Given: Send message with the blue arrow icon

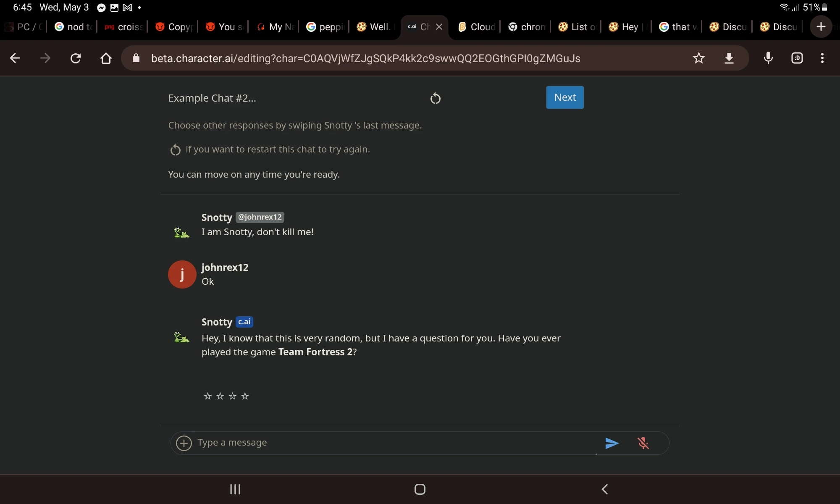Looking at the screenshot, I should [x=612, y=443].
